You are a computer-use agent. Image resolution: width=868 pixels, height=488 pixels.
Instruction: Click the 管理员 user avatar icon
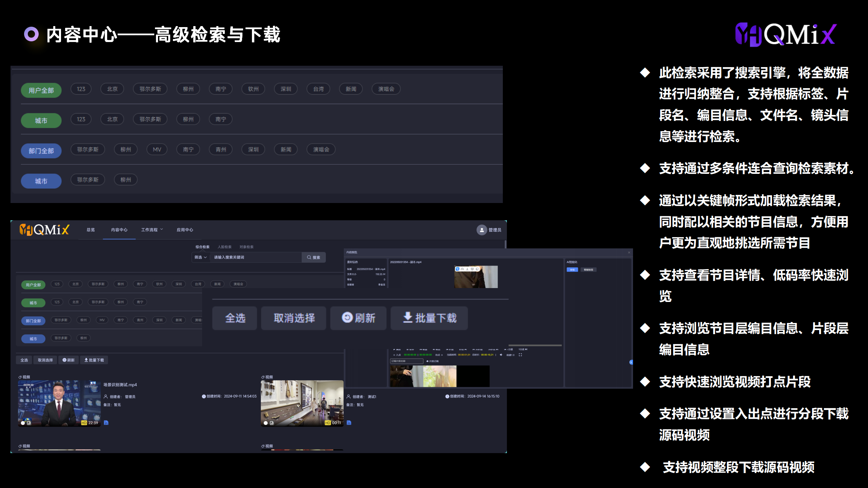481,230
